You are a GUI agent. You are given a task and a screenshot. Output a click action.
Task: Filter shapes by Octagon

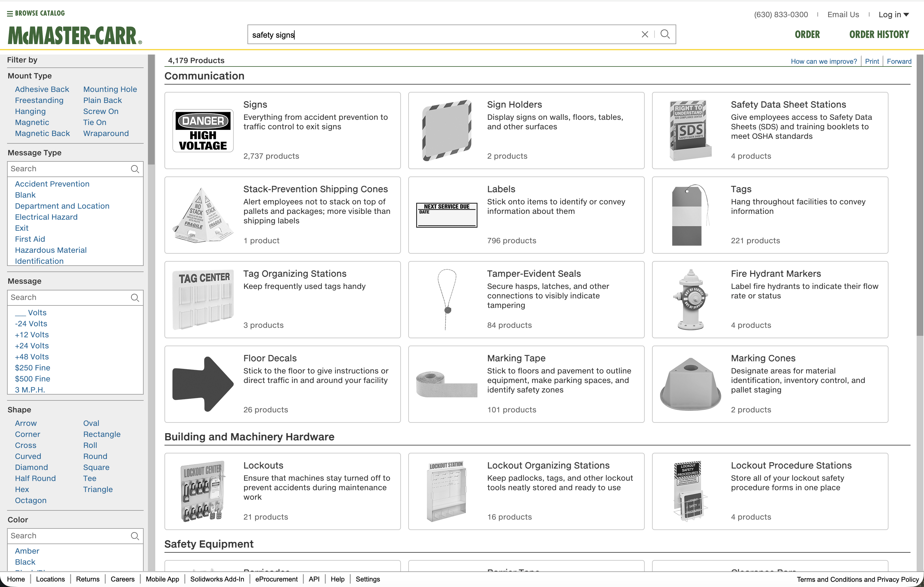point(30,500)
